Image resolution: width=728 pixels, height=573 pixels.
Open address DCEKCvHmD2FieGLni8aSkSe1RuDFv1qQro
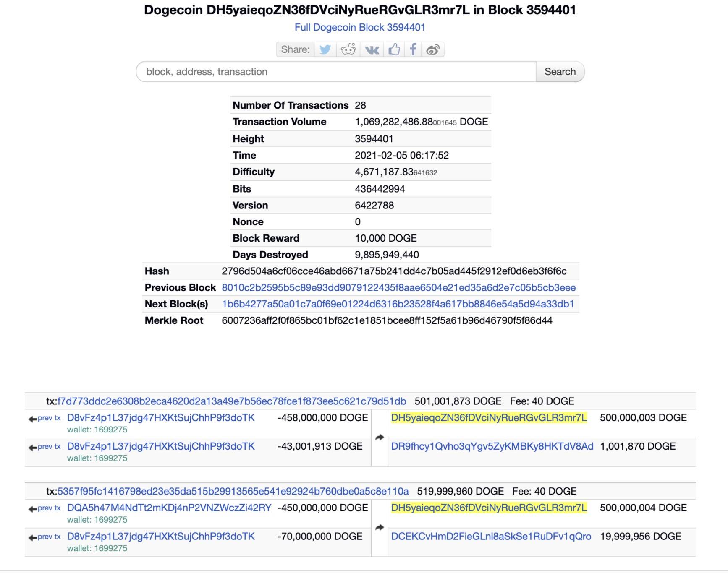click(491, 537)
